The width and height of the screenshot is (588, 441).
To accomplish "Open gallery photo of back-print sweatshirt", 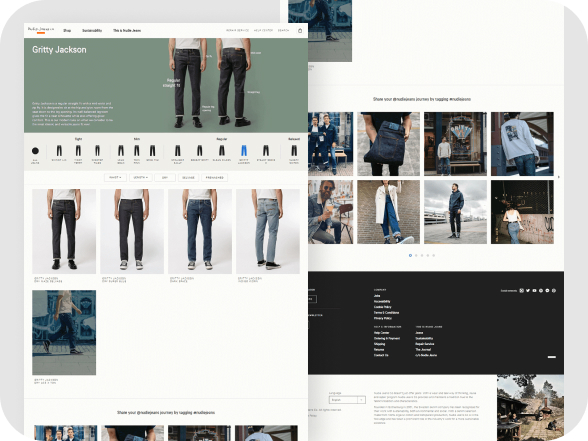I will (522, 144).
